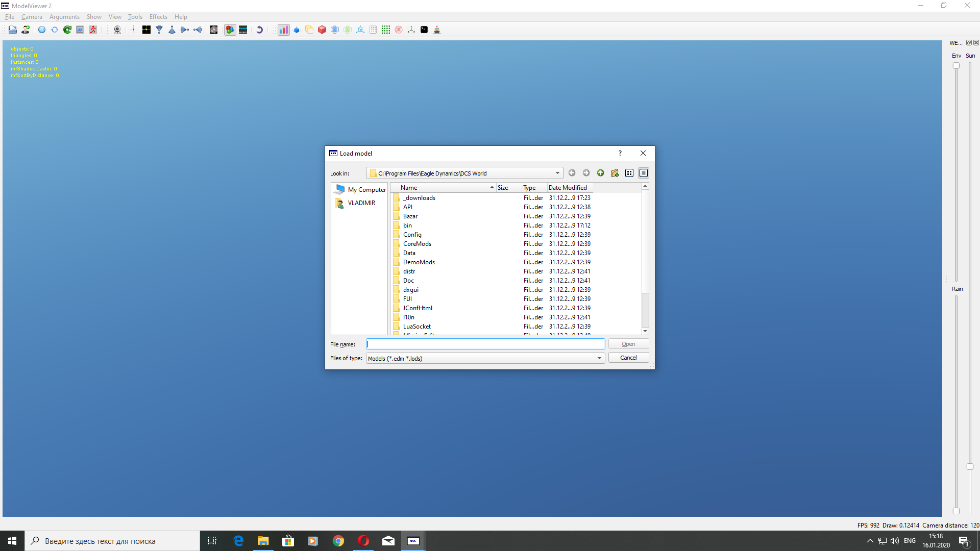Viewport: 980px width, 551px height.
Task: Click the small blue cube toolbar icon
Action: click(297, 30)
